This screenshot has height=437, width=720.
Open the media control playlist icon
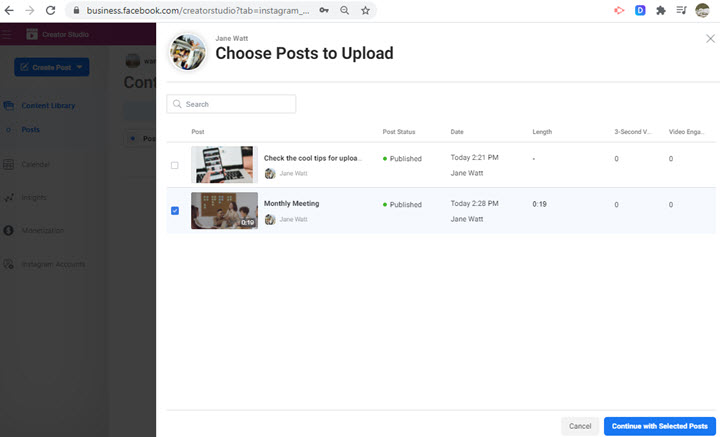(x=681, y=10)
